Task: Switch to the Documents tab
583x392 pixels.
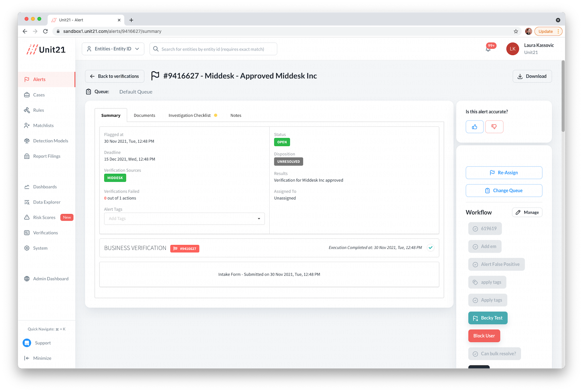Action: pyautogui.click(x=144, y=115)
